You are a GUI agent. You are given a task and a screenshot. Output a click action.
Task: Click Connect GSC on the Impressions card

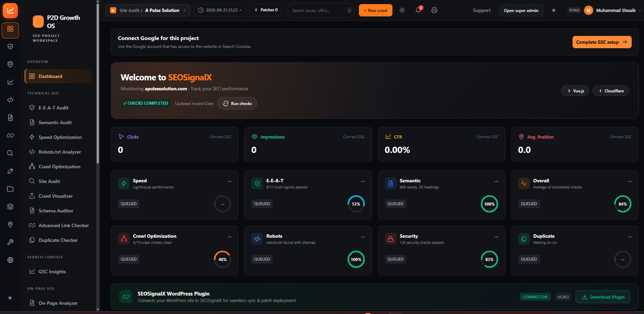coord(354,137)
